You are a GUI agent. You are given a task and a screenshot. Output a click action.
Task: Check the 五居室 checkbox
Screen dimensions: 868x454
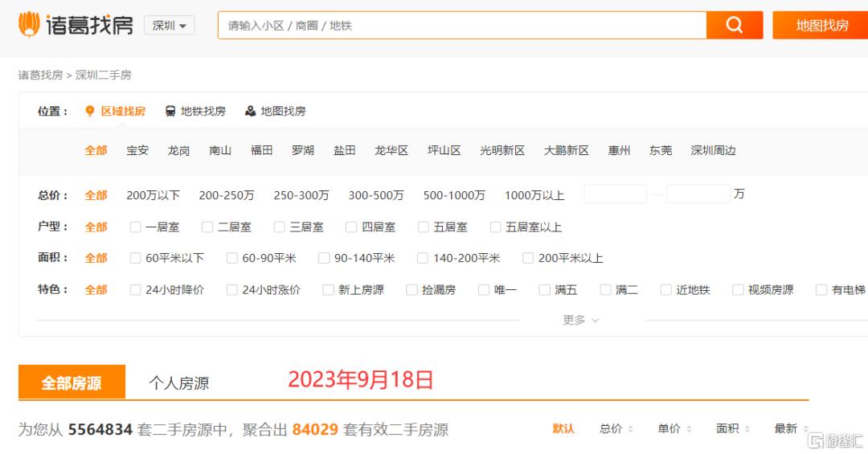(423, 227)
